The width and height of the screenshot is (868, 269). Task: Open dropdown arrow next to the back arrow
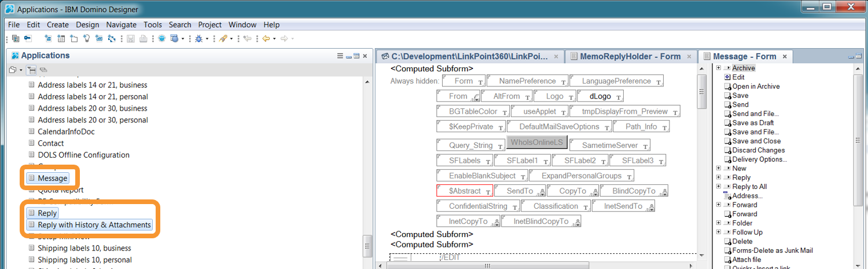[x=274, y=39]
